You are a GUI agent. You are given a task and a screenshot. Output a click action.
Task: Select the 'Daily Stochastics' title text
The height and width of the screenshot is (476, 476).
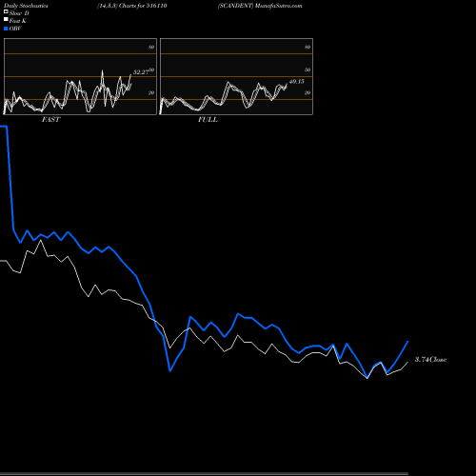[26, 6]
